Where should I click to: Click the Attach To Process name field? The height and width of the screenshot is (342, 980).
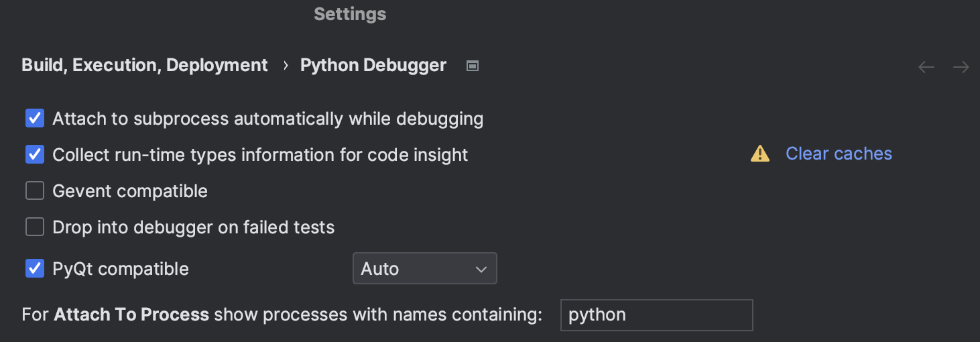(x=656, y=315)
